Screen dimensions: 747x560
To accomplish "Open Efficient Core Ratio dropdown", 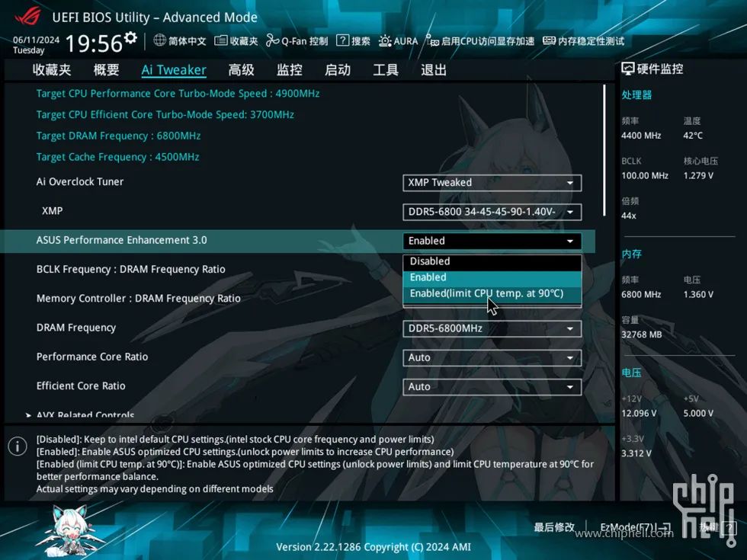I will pyautogui.click(x=492, y=387).
